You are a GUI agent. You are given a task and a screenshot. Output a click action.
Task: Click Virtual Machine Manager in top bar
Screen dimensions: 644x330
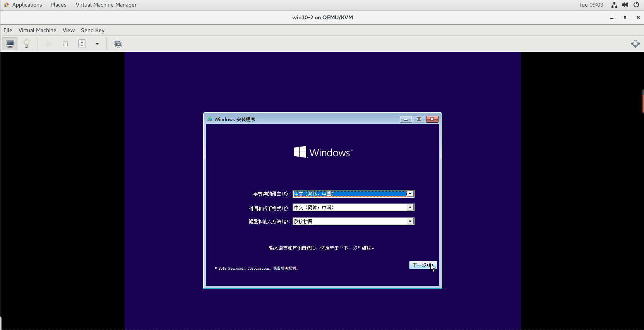[106, 5]
